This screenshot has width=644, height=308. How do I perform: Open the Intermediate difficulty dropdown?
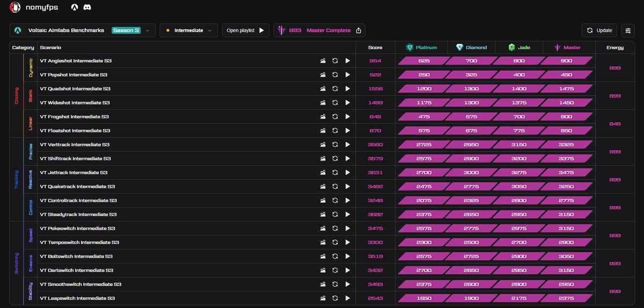[189, 31]
